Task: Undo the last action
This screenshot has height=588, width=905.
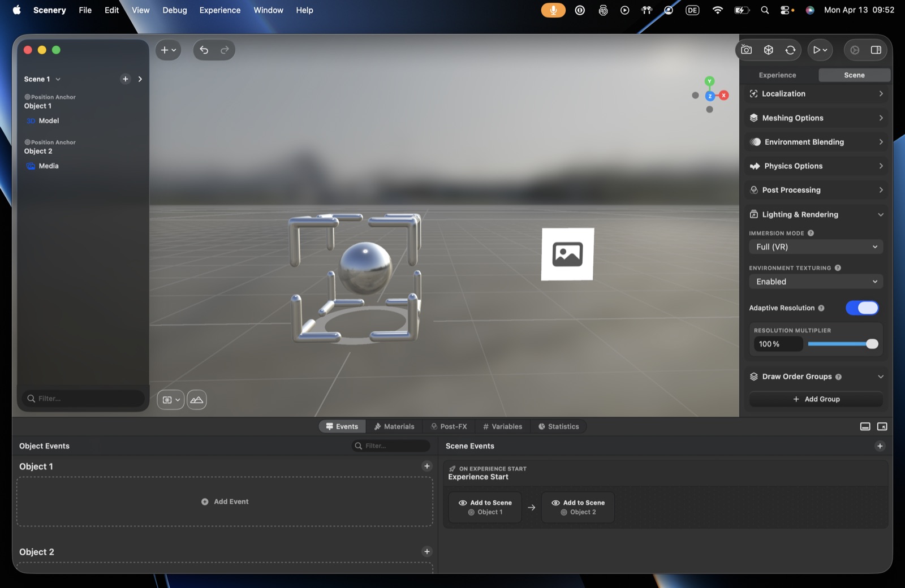Action: click(x=204, y=50)
